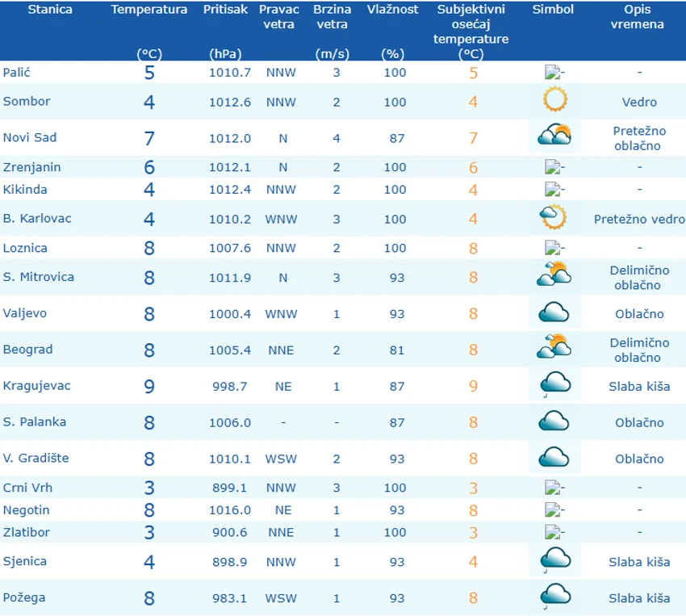Click B. Karlovac's mostly clear icon
This screenshot has height=616, width=686.
[x=554, y=217]
